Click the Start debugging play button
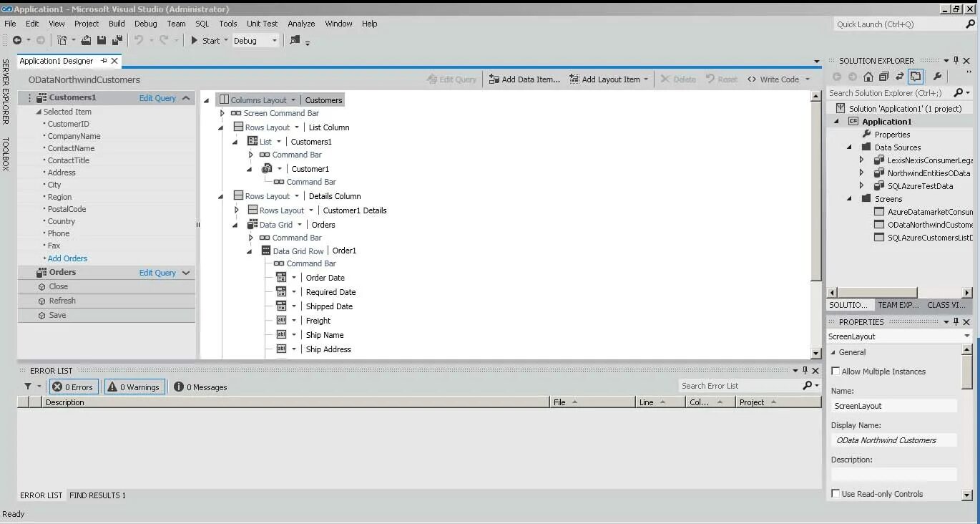 [x=195, y=41]
